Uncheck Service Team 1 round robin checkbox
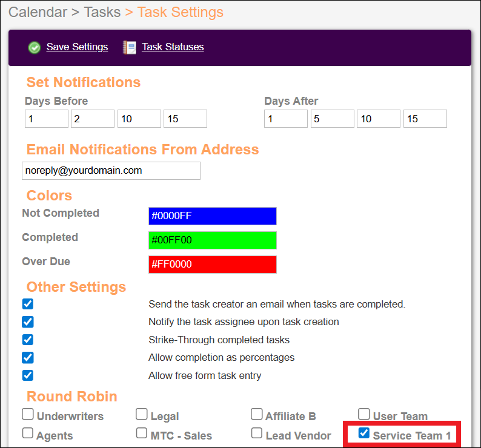Screen dimensions: 481x448 coord(364,433)
